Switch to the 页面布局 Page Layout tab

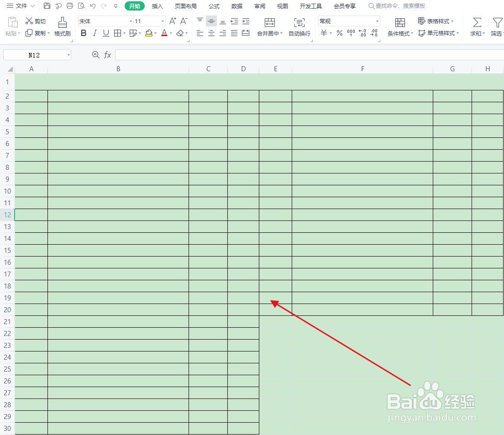(x=185, y=6)
